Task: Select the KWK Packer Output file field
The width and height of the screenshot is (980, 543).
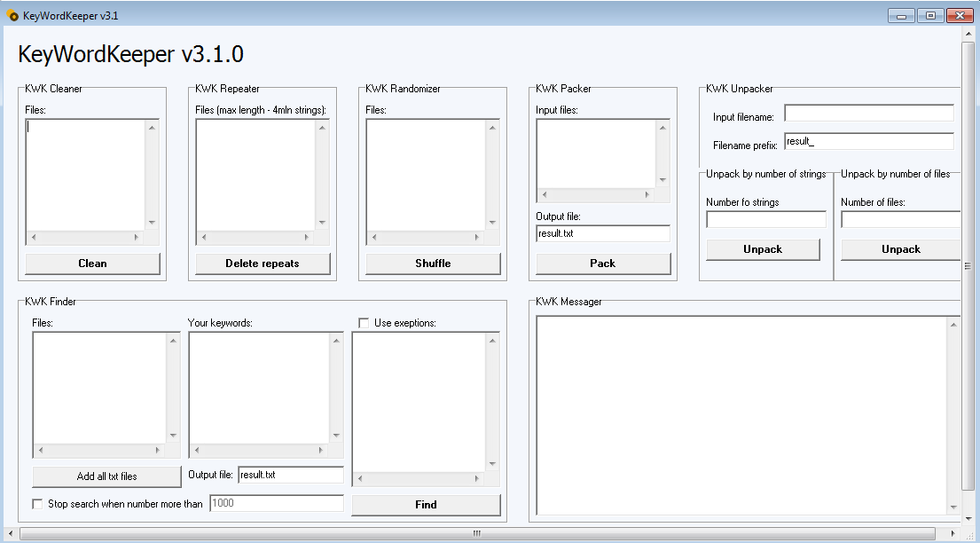Action: coord(602,233)
